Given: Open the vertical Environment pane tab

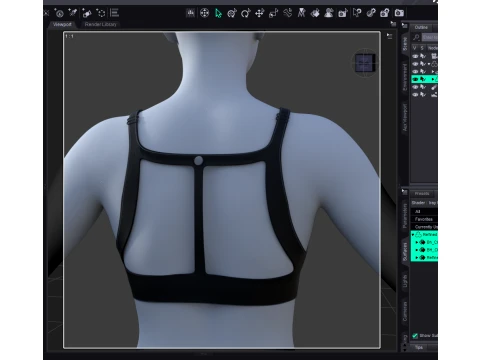Looking at the screenshot, I should pos(405,77).
